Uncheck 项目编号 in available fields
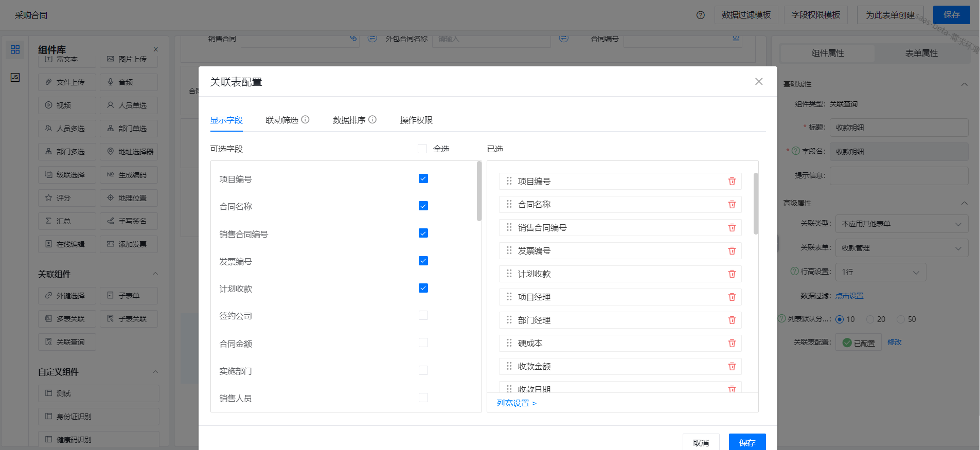980x450 pixels. pyautogui.click(x=423, y=178)
